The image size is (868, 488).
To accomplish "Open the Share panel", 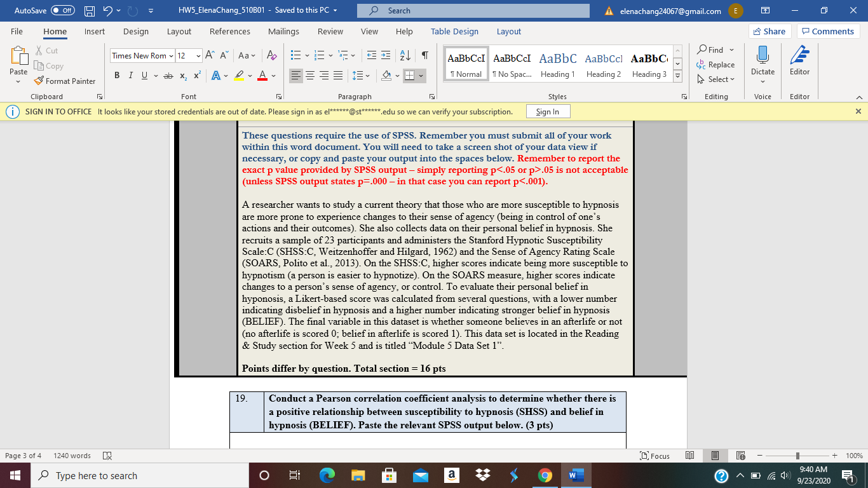I will tap(768, 30).
